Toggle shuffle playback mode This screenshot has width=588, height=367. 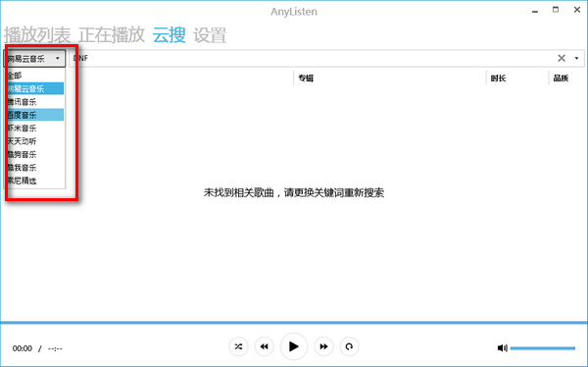point(238,346)
